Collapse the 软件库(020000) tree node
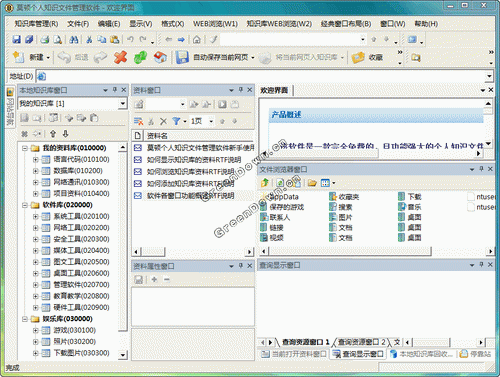 pos(24,205)
